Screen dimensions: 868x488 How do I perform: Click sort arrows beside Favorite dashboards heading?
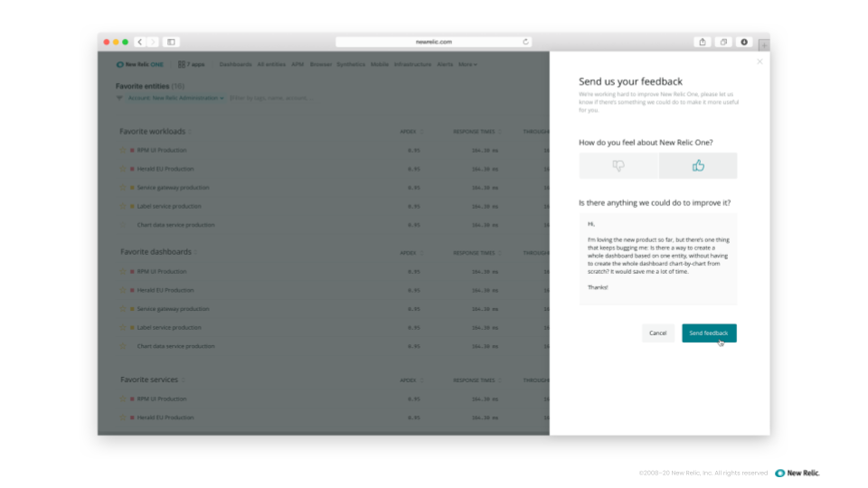pyautogui.click(x=196, y=252)
